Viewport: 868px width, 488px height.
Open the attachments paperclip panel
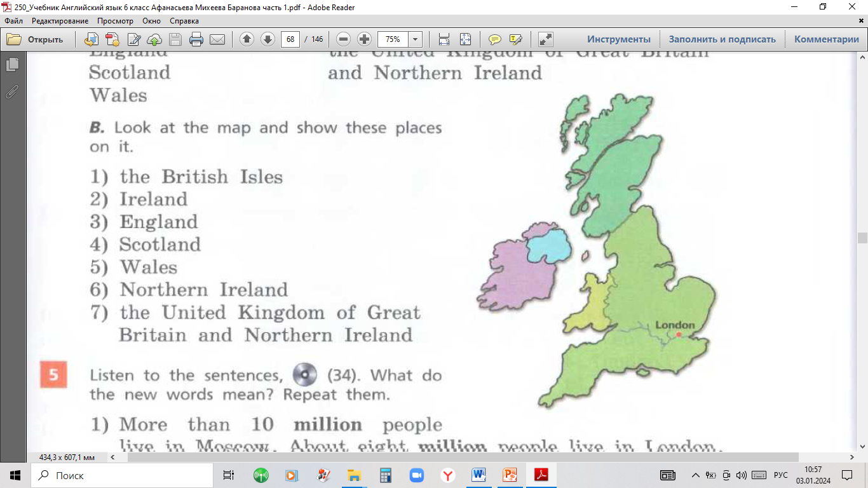tap(11, 91)
